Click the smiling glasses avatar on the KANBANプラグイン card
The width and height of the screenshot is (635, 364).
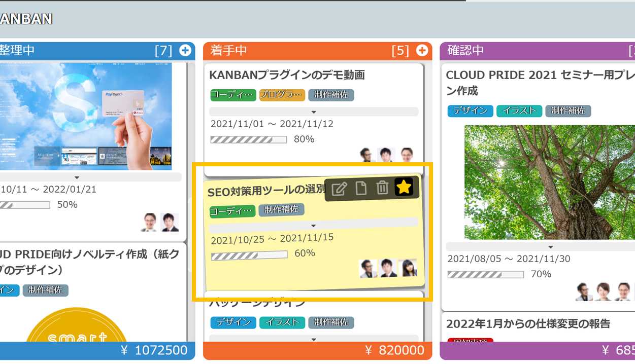tap(406, 155)
